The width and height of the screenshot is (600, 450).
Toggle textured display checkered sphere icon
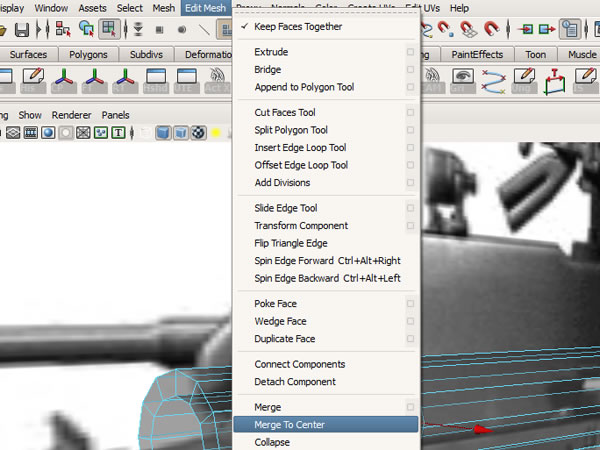pyautogui.click(x=198, y=133)
